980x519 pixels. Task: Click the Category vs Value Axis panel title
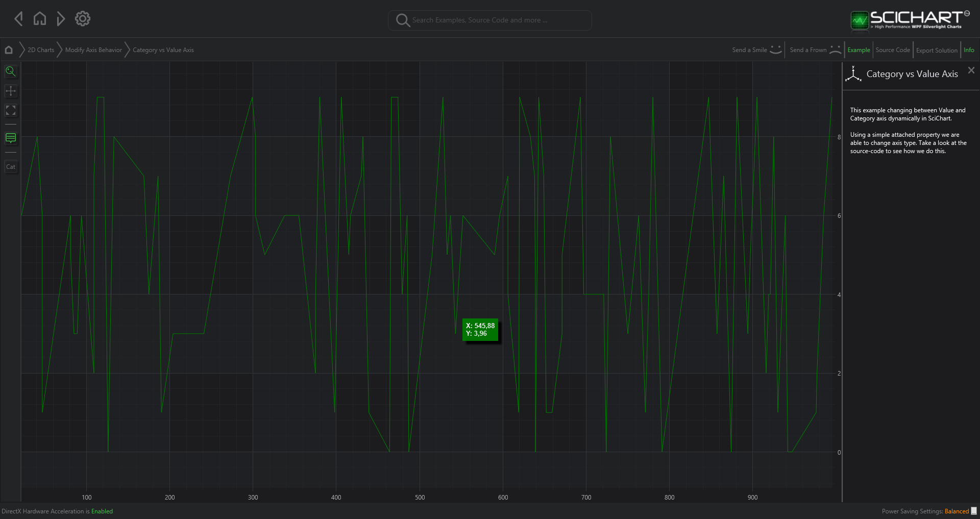912,74
